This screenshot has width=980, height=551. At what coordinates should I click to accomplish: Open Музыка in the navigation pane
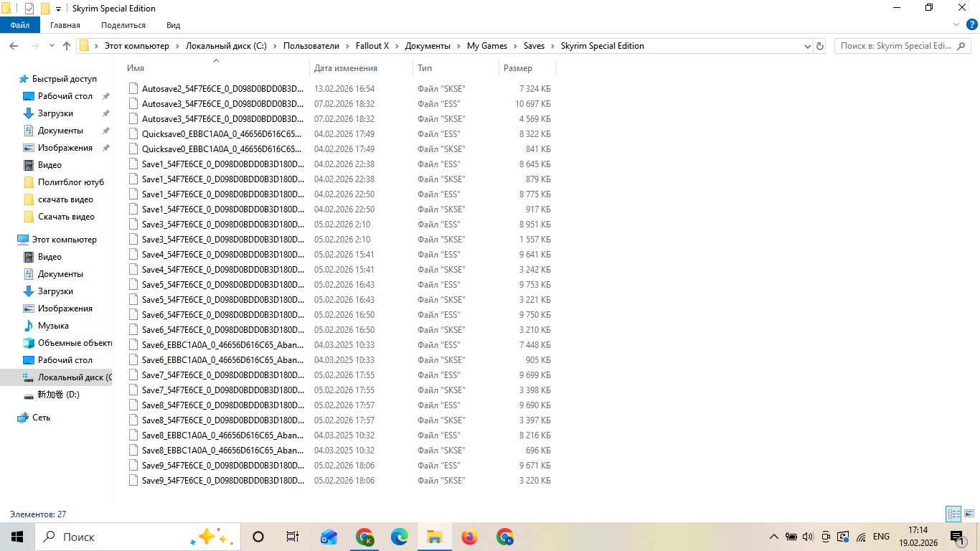pos(53,326)
